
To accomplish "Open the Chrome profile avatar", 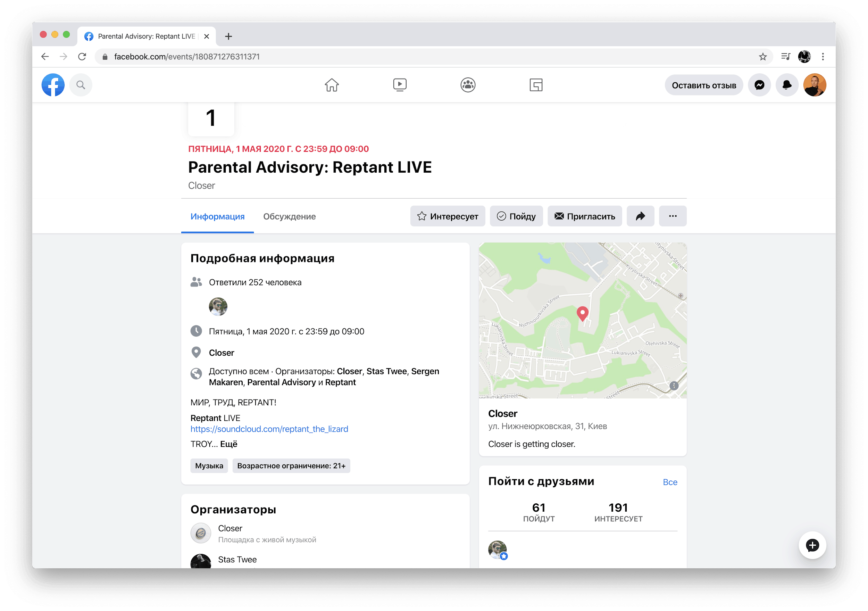I will coord(804,57).
